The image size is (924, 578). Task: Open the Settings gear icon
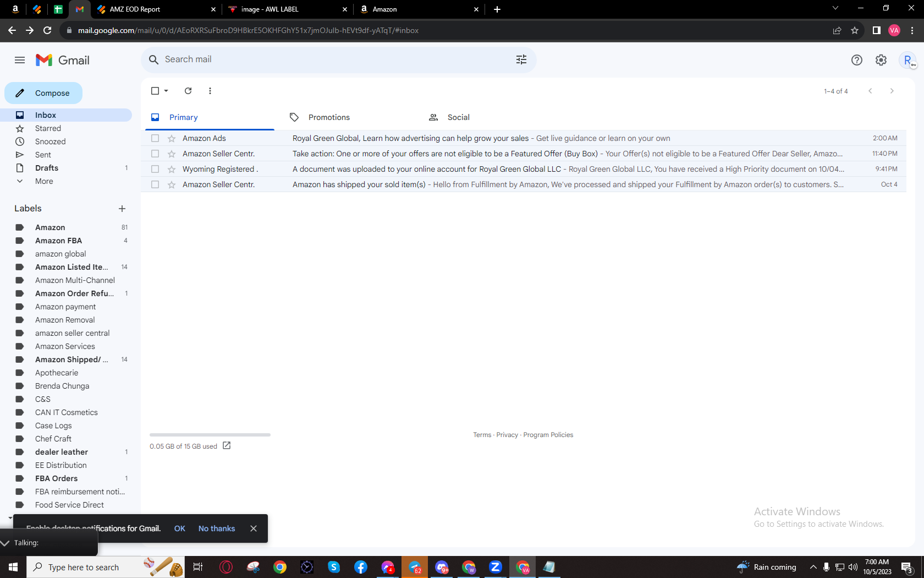coord(881,60)
